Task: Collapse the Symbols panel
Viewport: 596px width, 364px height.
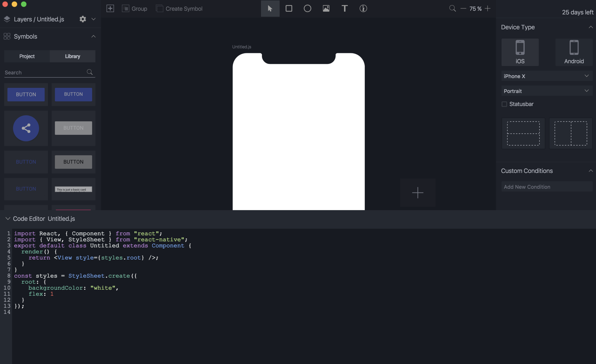Action: point(93,36)
